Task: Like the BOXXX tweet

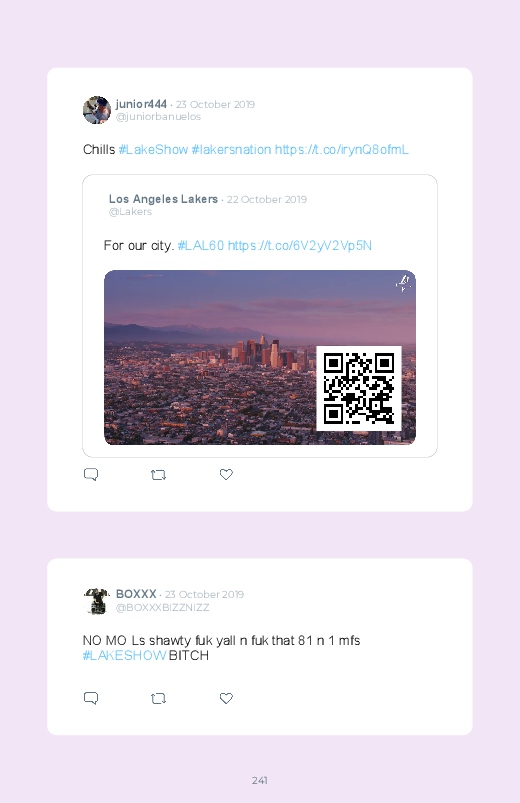Action: [x=226, y=698]
